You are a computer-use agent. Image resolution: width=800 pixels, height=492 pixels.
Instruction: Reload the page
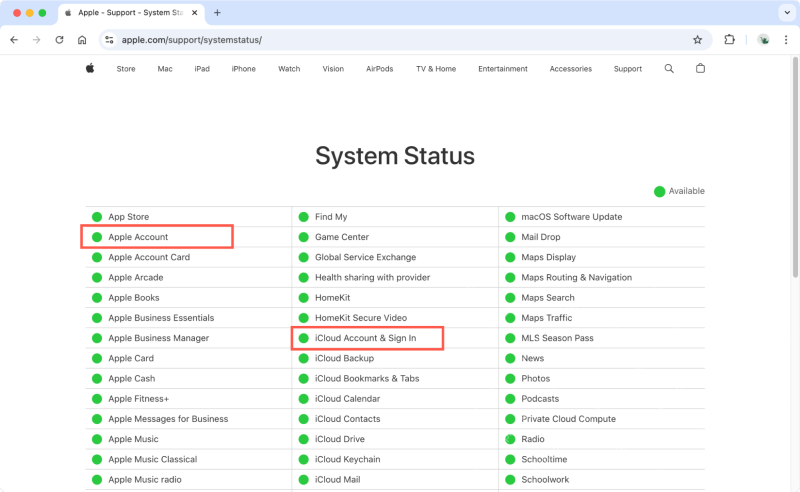(59, 40)
